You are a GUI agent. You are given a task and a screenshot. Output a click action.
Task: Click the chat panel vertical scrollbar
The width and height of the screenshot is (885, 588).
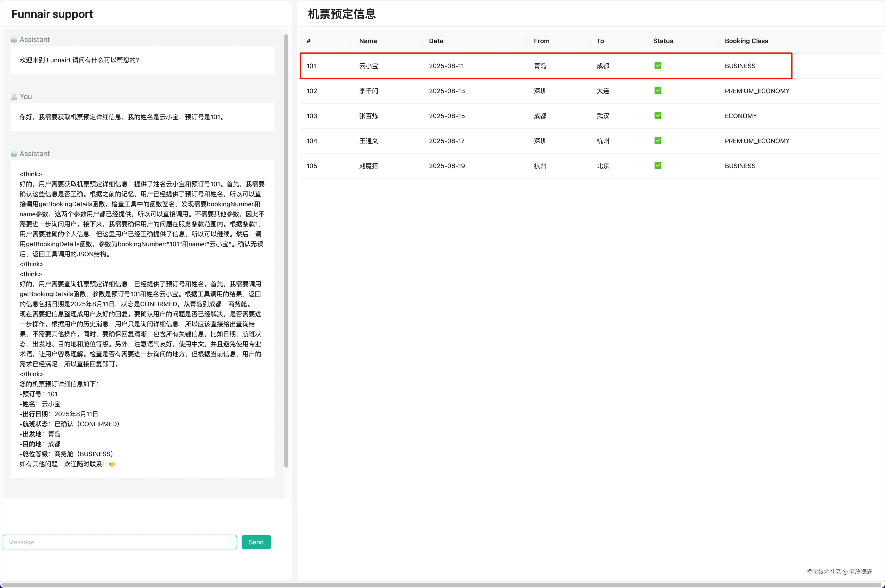(x=286, y=251)
